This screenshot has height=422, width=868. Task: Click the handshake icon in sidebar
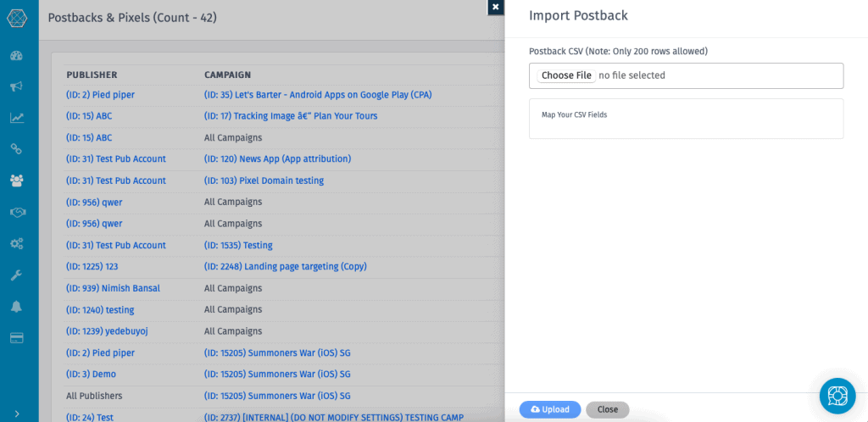[17, 212]
